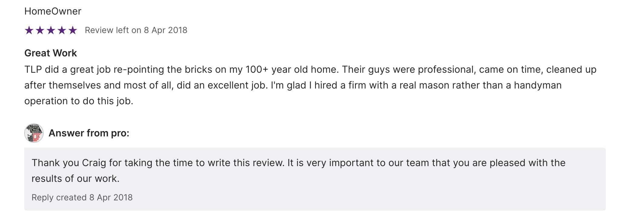Click the word 'TLP' in the review
The image size is (644, 214).
[33, 69]
